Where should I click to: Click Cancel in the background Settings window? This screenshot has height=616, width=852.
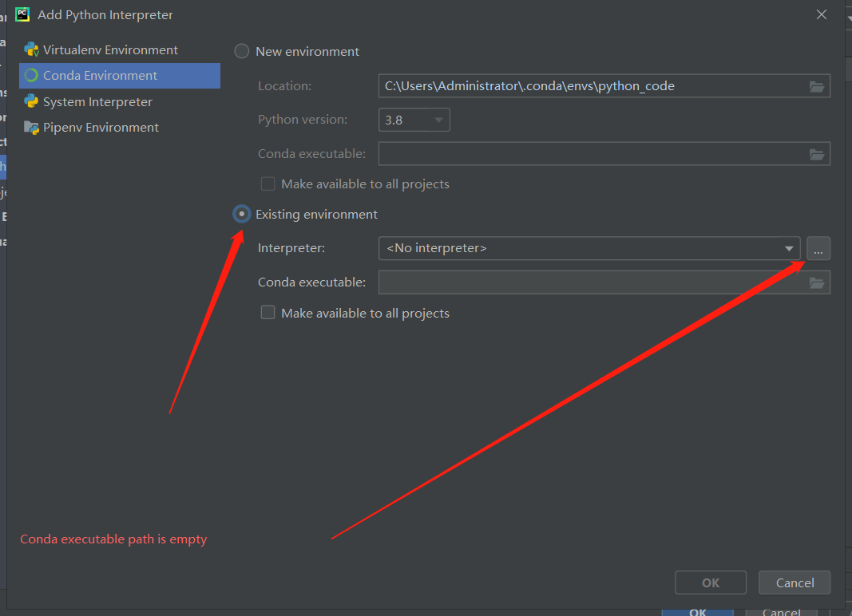click(x=782, y=612)
